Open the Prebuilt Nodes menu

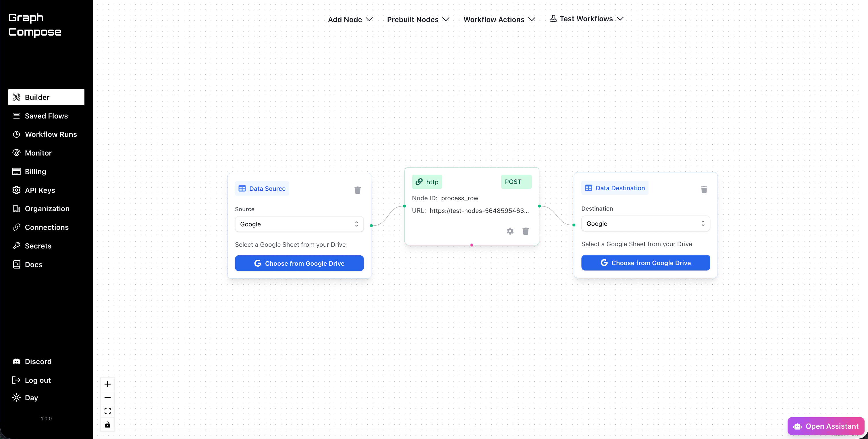[418, 19]
